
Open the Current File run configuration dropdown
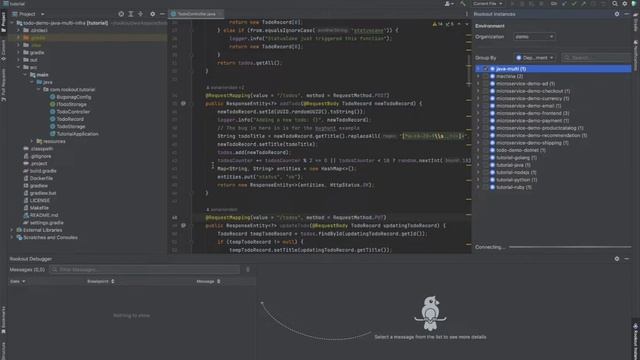click(x=487, y=4)
